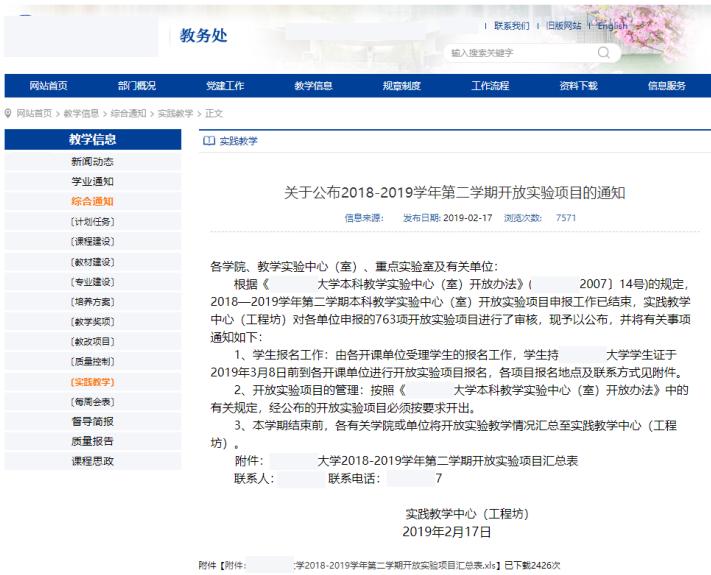Select 教学信息 in the top navigation
711x575 pixels.
[x=313, y=86]
